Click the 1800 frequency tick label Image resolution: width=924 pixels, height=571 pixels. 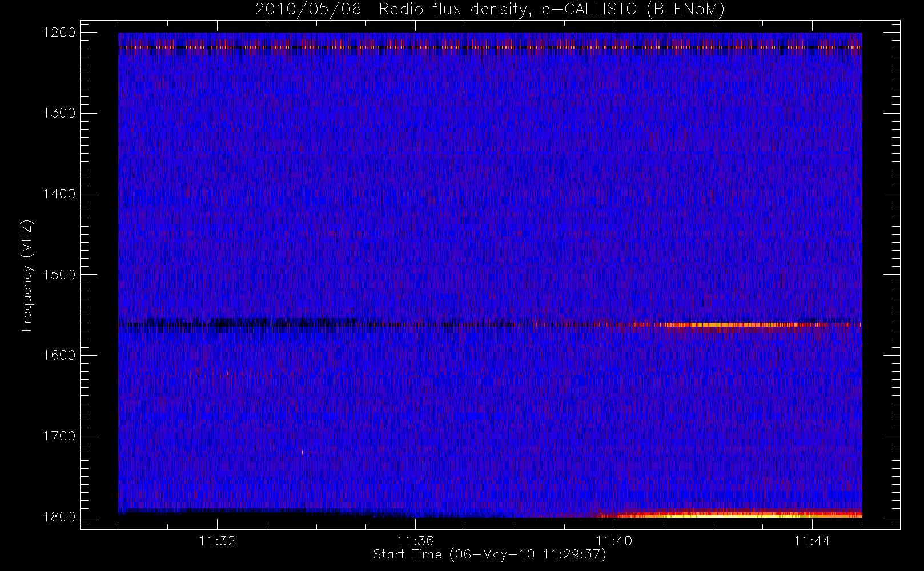tap(59, 517)
